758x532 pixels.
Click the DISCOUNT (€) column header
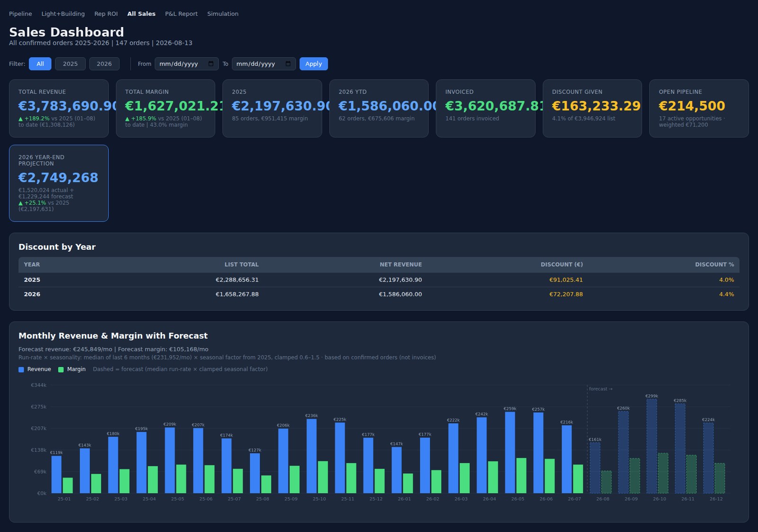(x=562, y=265)
